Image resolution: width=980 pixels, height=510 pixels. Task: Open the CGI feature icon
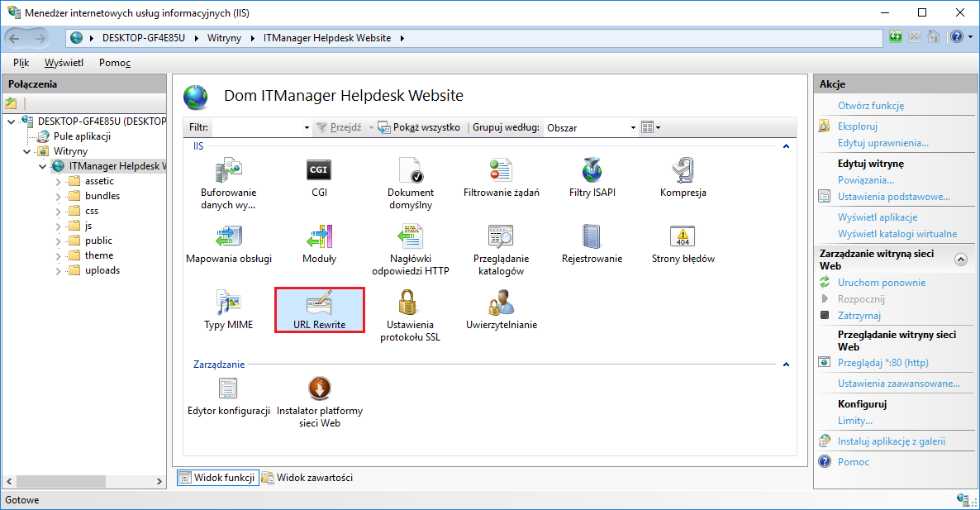(x=319, y=170)
